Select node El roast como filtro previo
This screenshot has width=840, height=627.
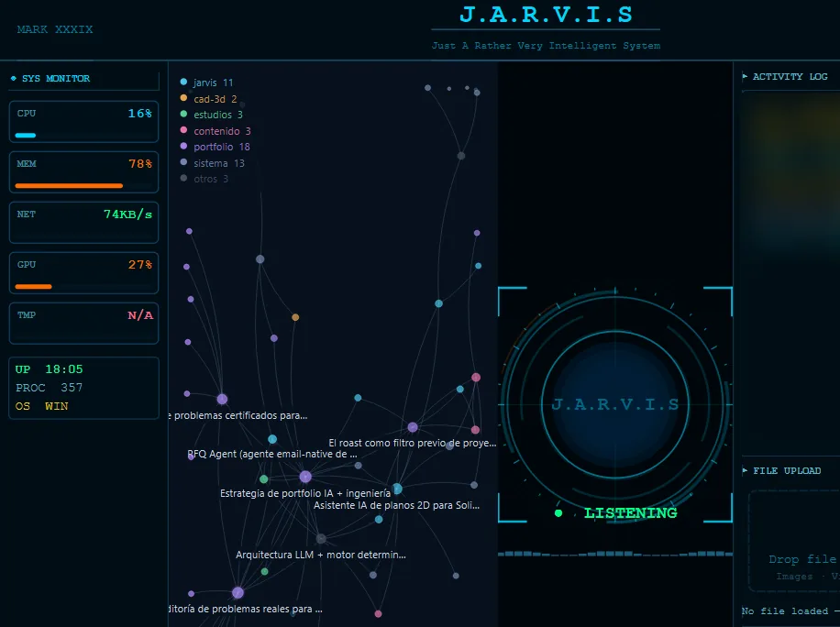(413, 427)
